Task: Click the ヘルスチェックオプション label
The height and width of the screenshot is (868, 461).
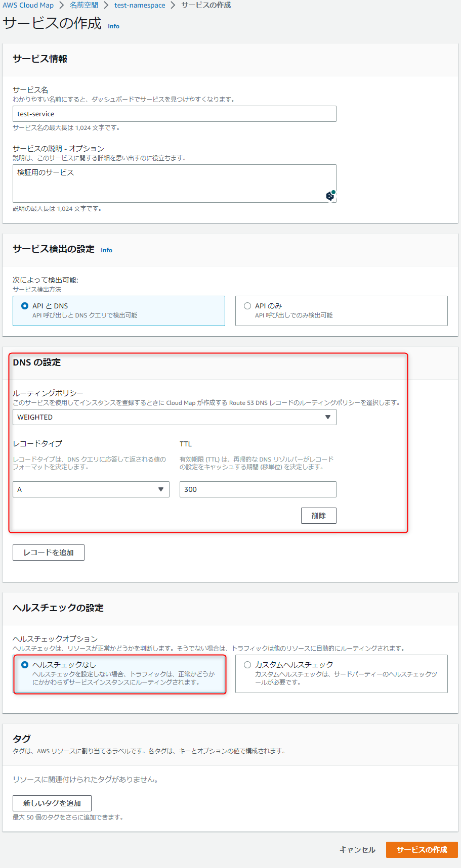Action: click(55, 639)
